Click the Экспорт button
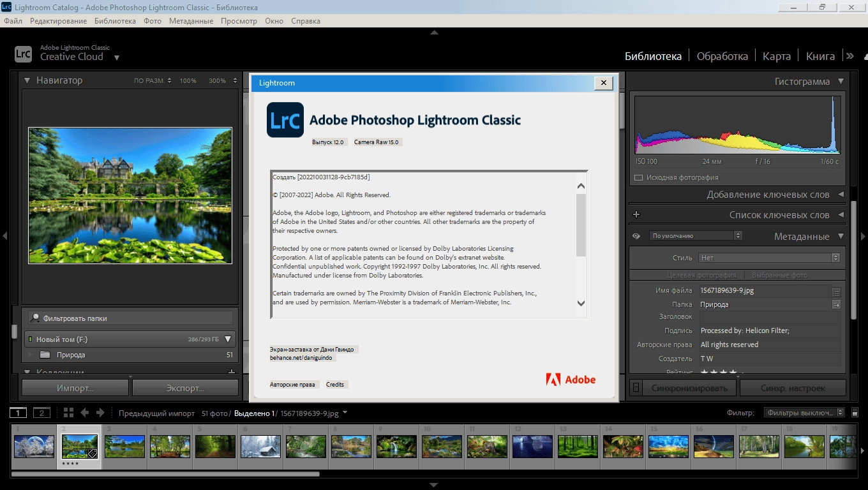 (x=185, y=388)
